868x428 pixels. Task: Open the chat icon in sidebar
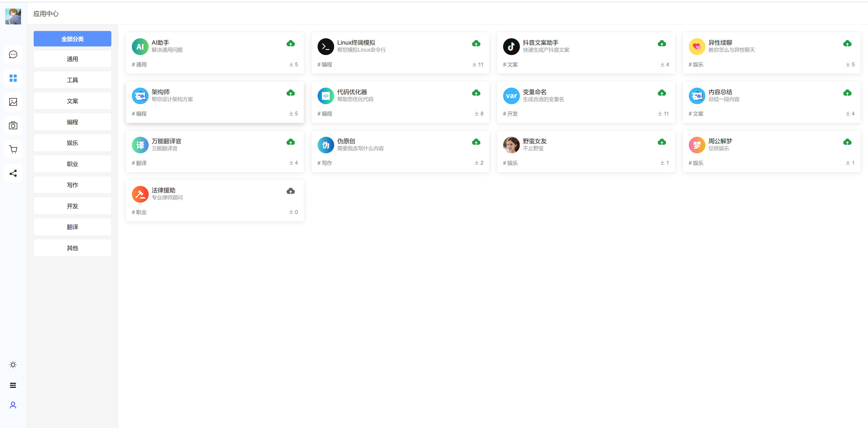click(13, 54)
